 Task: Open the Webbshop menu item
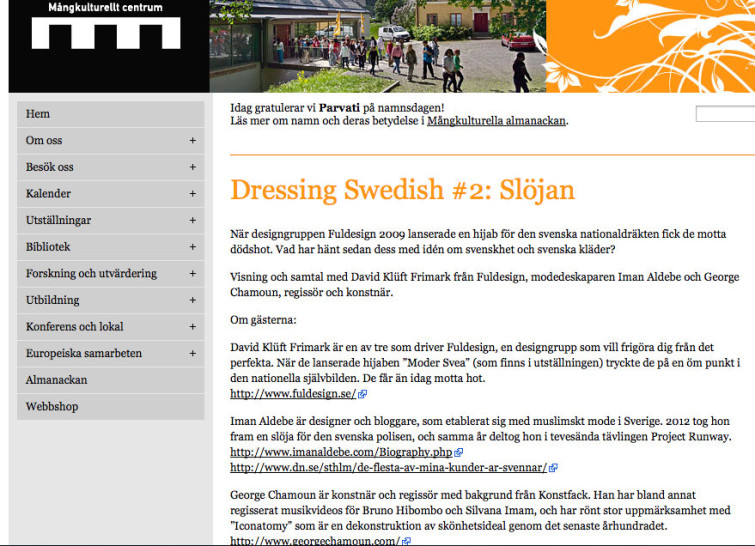click(x=52, y=407)
